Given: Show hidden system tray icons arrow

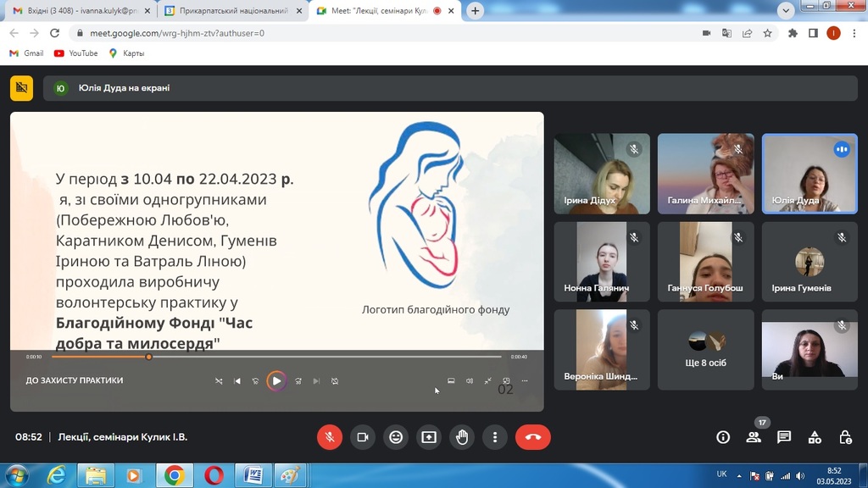Looking at the screenshot, I should tap(739, 475).
